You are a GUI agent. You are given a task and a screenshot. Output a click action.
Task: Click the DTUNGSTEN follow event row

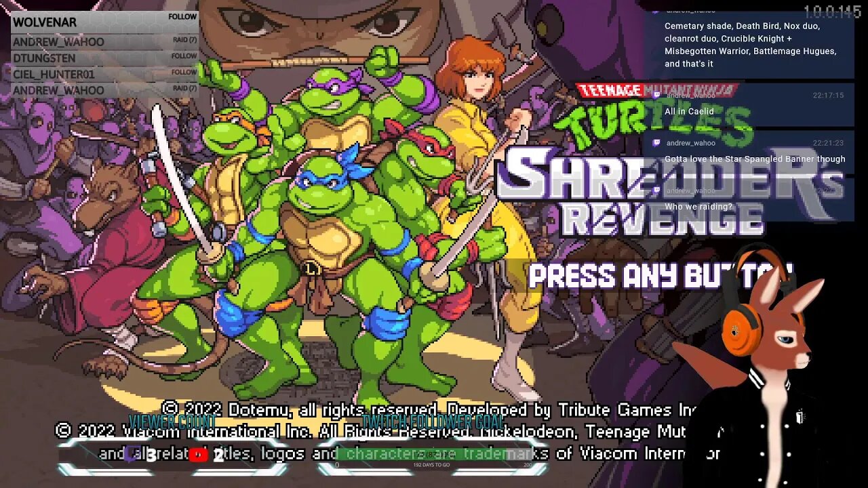(105, 58)
